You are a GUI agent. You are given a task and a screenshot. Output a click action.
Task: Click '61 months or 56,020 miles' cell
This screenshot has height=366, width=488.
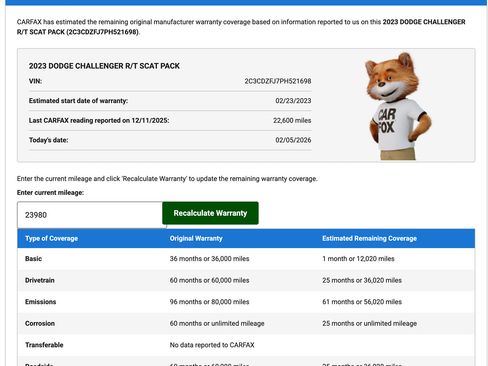pyautogui.click(x=362, y=302)
